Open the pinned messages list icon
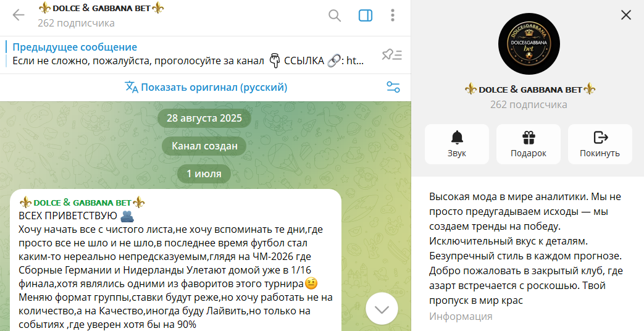This screenshot has height=331, width=644. pos(392,54)
